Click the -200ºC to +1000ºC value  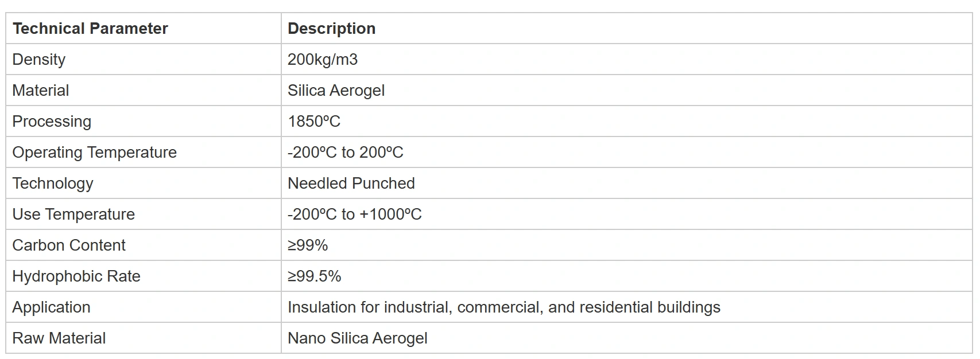[354, 214]
